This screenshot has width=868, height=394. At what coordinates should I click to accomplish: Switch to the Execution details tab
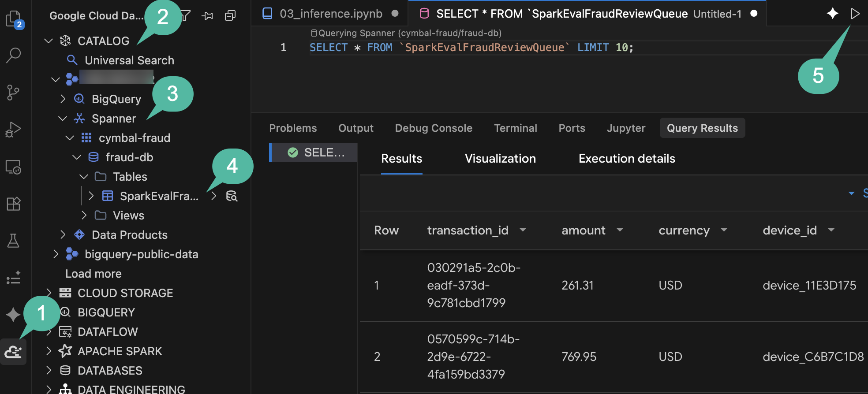(627, 159)
